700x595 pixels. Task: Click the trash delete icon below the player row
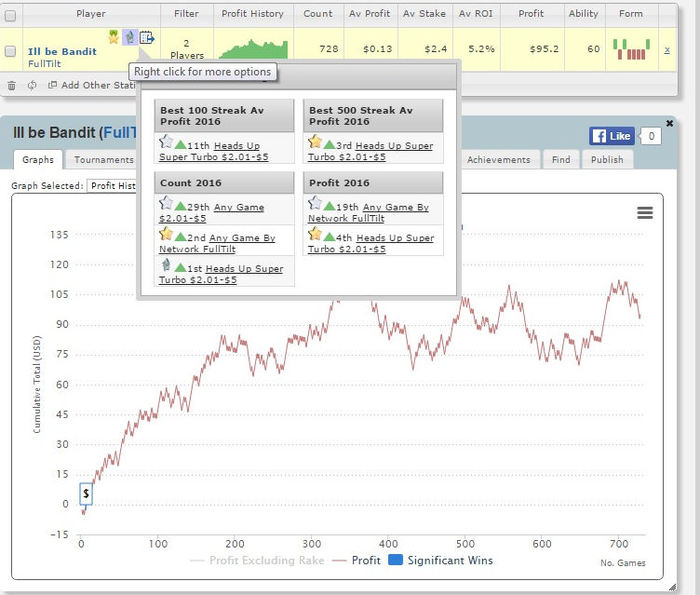pyautogui.click(x=12, y=85)
